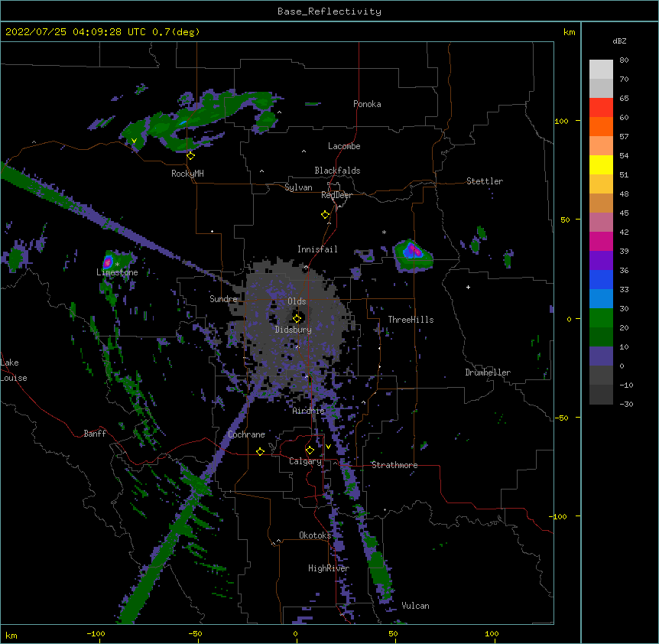Click the yellow diamond marker near RockyMH
Viewport: 659px width, 644px height.
pyautogui.click(x=190, y=156)
